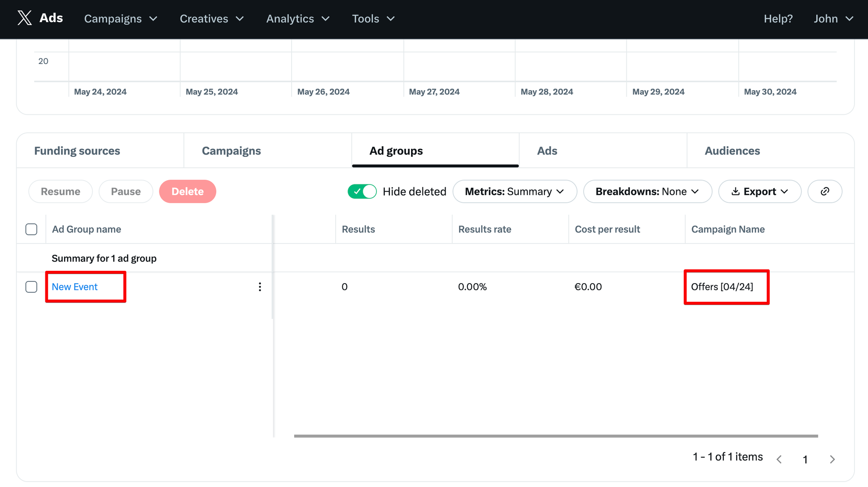Click the May 30, 2024 chart label

pyautogui.click(x=771, y=92)
